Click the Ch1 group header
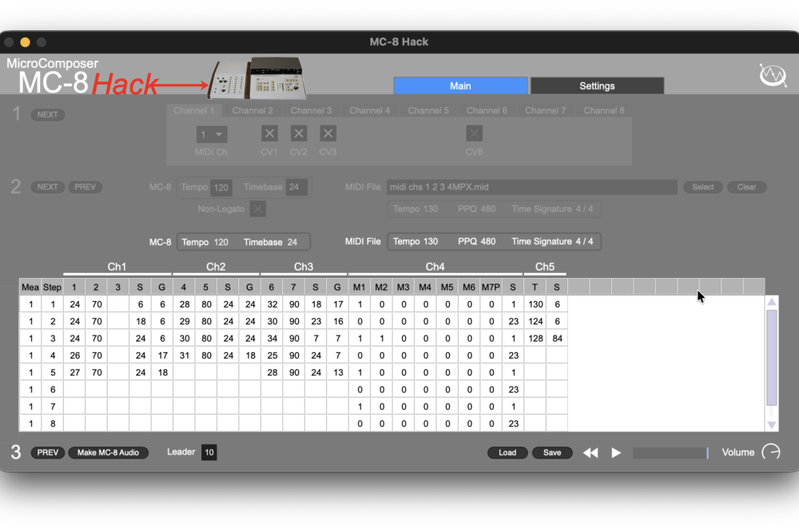Viewport: 799px width, 532px height. 117,267
